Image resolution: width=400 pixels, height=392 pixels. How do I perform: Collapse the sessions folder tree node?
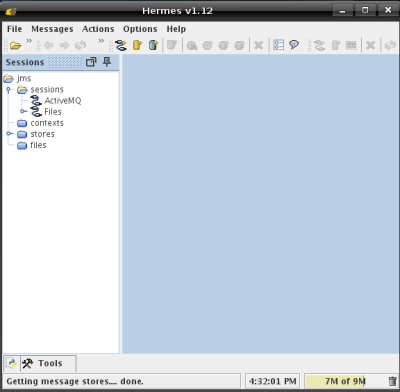9,90
